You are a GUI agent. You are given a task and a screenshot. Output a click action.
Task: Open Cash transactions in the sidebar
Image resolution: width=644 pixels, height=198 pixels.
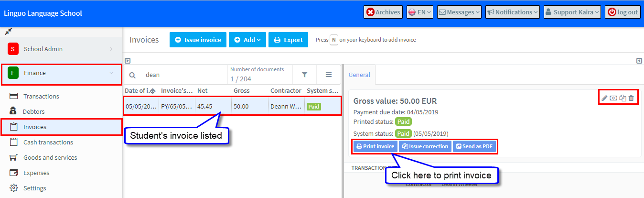click(48, 142)
